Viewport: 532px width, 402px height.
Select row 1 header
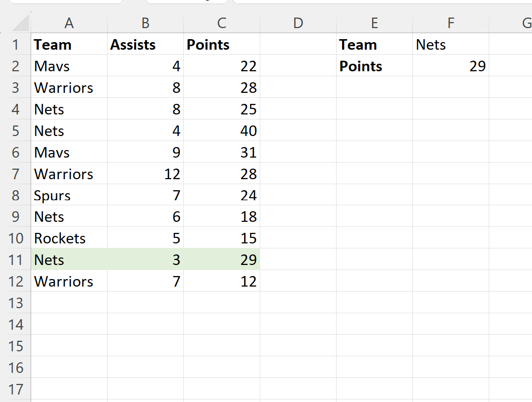point(16,45)
